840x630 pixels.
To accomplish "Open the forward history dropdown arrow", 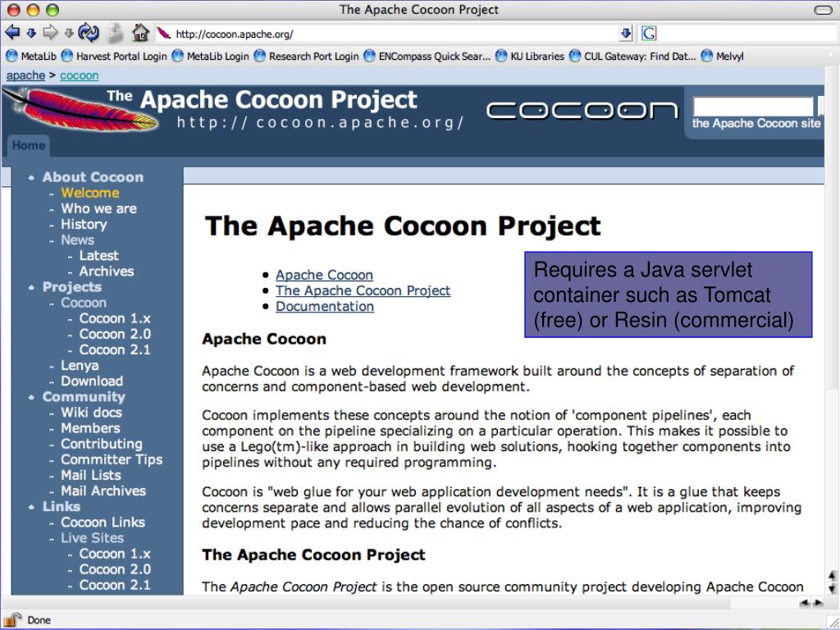I will click(x=69, y=33).
